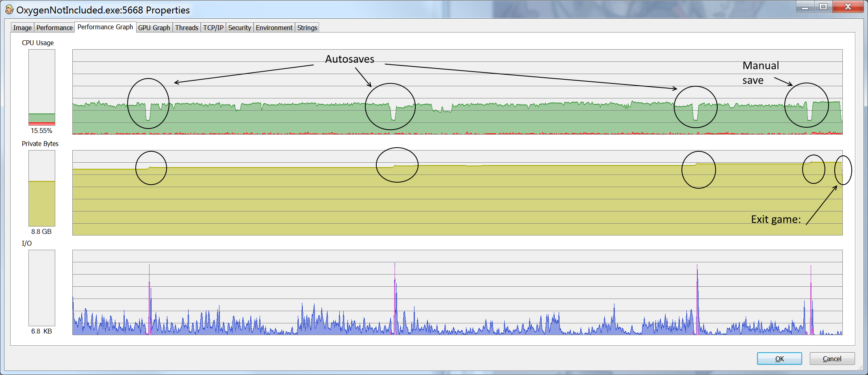Click the Cancel button
The width and height of the screenshot is (868, 375).
point(832,359)
